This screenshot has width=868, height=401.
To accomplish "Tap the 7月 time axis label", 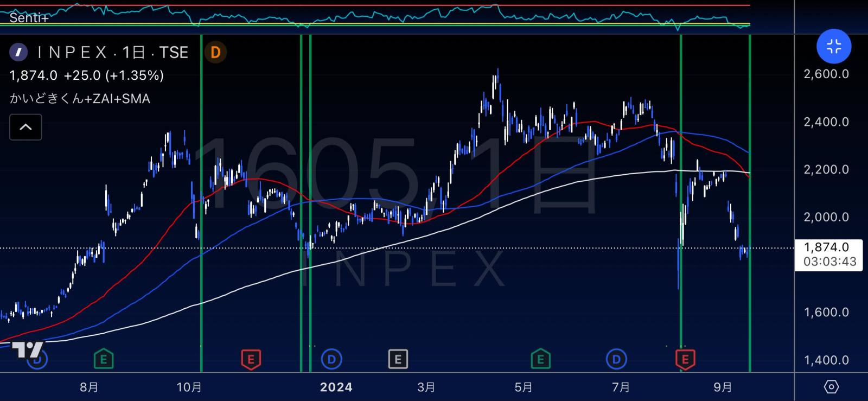I will (621, 387).
